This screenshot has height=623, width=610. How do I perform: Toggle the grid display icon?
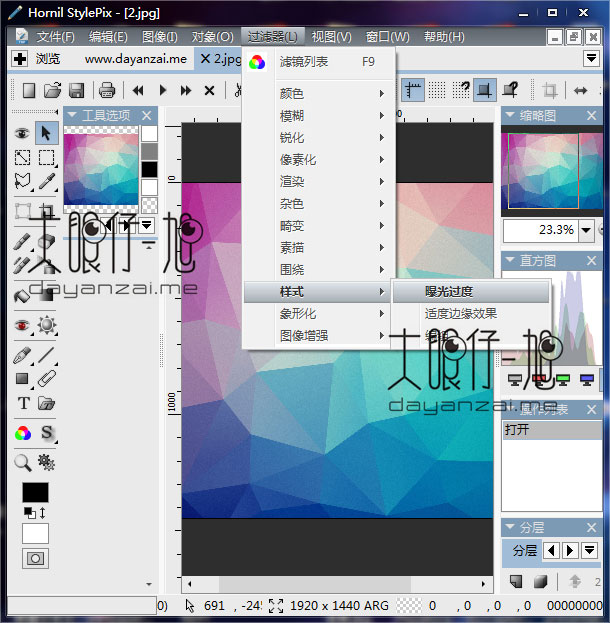tap(437, 90)
